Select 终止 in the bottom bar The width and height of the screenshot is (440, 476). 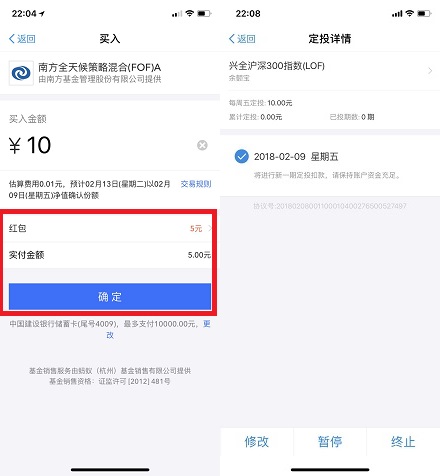pyautogui.click(x=403, y=442)
